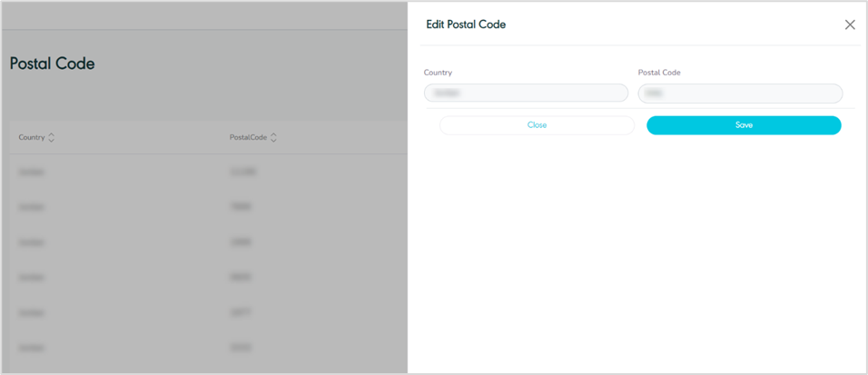This screenshot has height=375, width=868.
Task: Click the Country column header label
Action: 32,138
